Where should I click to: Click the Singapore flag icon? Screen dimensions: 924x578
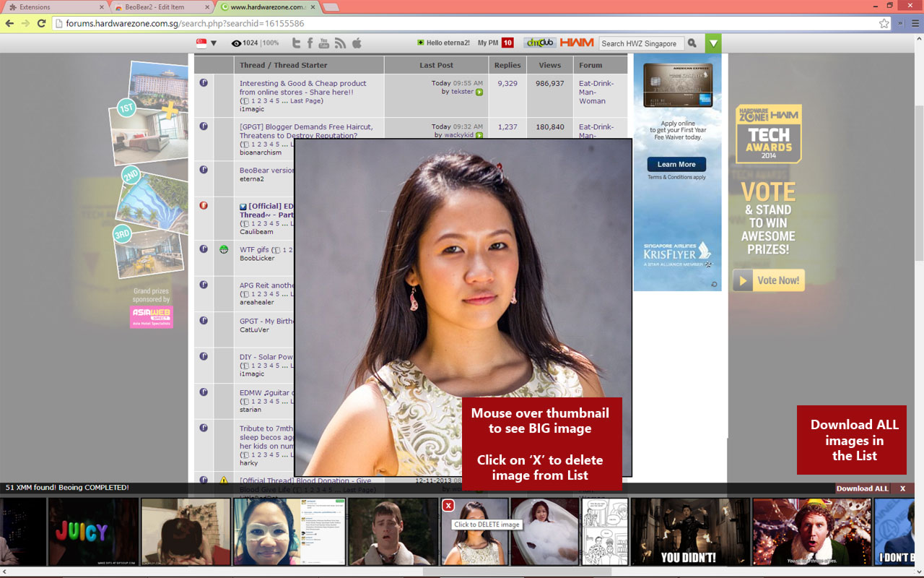click(x=201, y=43)
